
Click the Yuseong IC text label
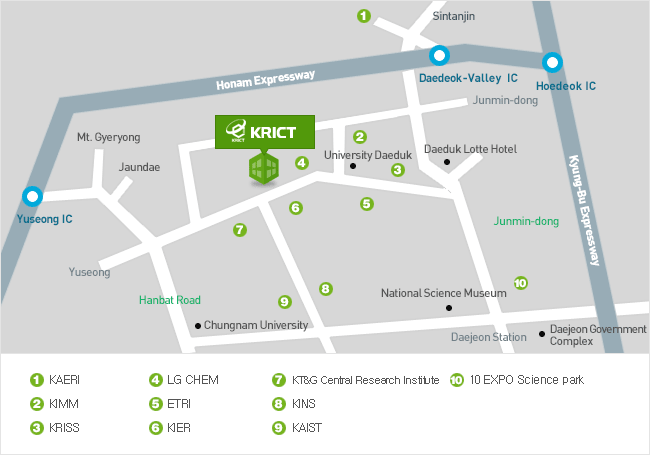[44, 219]
